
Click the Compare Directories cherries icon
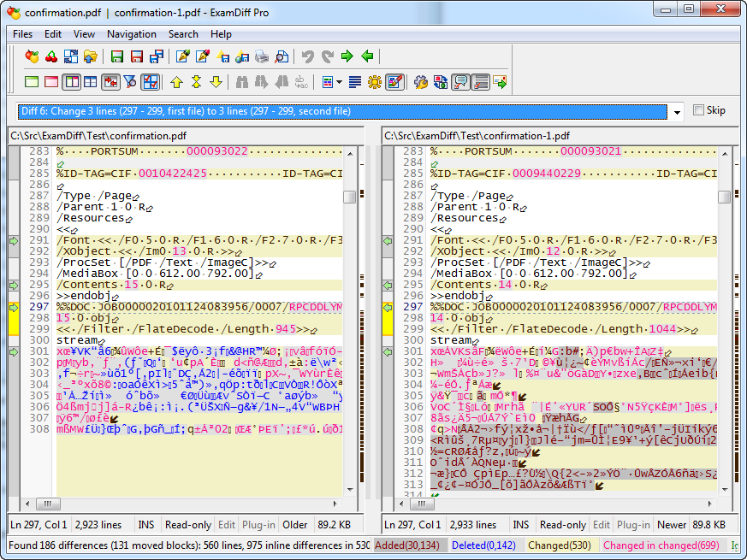[51, 56]
